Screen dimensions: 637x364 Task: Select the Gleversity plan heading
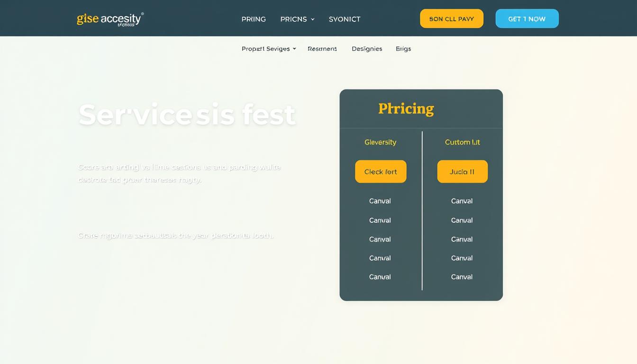click(x=380, y=142)
